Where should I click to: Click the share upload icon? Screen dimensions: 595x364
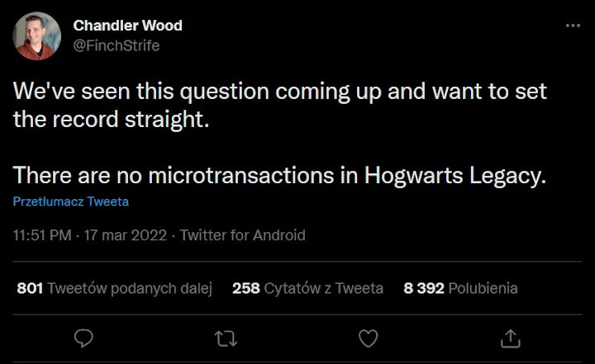click(x=511, y=337)
